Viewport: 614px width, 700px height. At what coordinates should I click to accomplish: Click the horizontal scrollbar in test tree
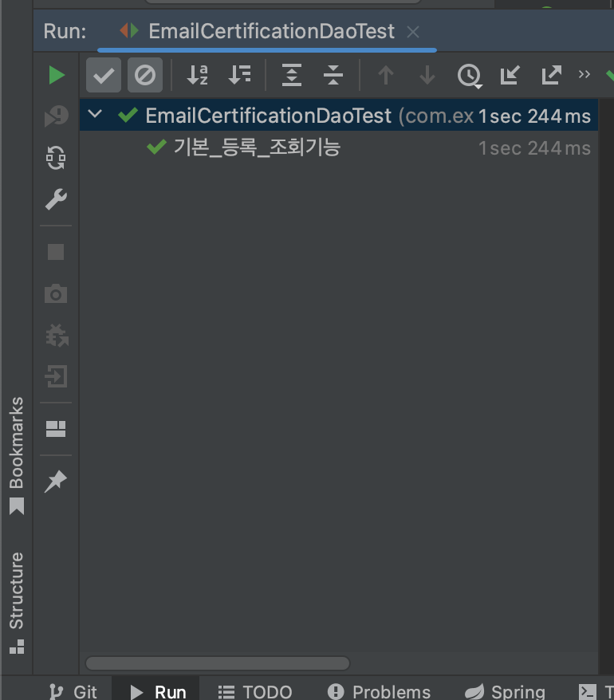click(x=218, y=663)
